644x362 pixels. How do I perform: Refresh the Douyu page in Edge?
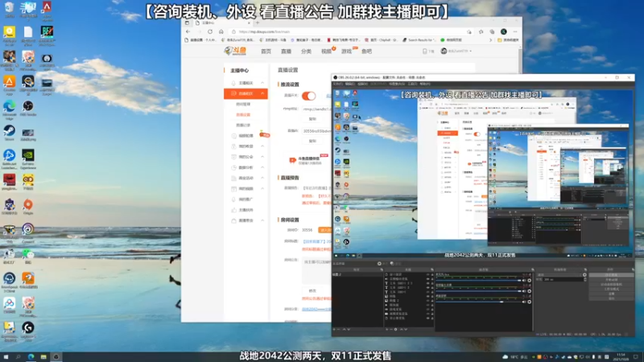210,31
